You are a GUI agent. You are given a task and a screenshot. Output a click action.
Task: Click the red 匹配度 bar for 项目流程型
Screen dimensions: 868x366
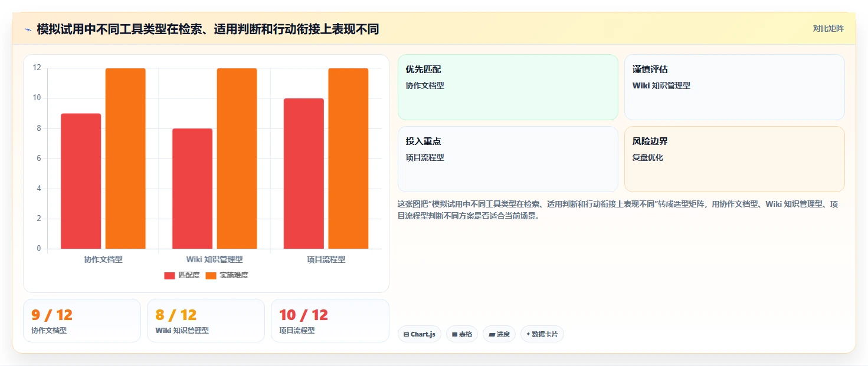pos(304,173)
